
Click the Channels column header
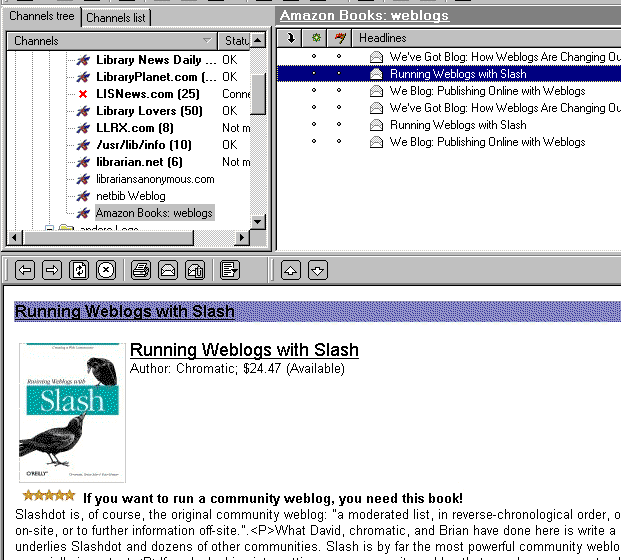pyautogui.click(x=112, y=41)
